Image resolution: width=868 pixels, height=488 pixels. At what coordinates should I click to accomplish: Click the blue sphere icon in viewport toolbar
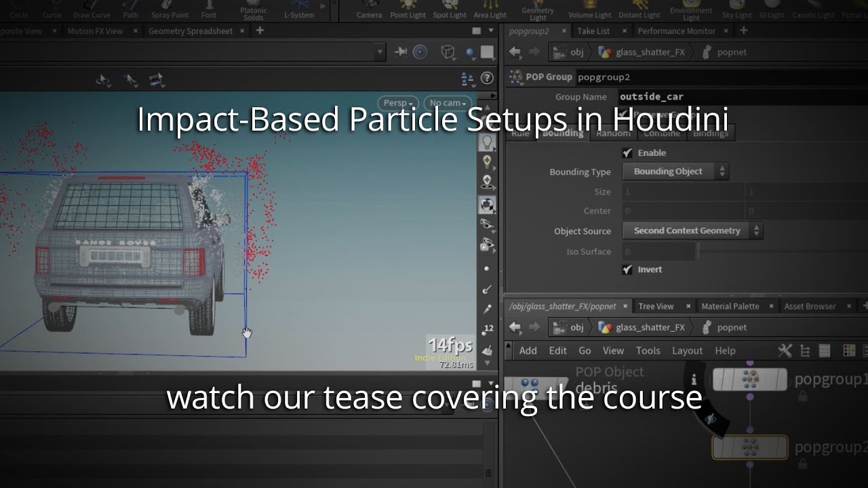(470, 53)
